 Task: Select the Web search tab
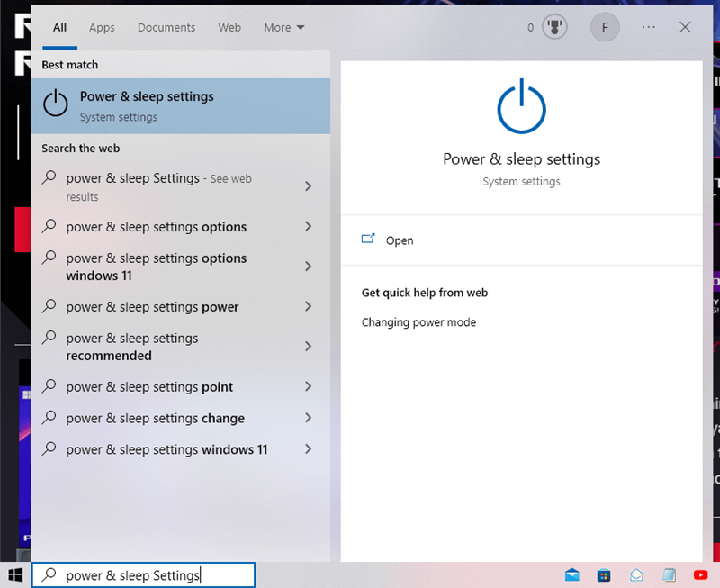coord(229,28)
